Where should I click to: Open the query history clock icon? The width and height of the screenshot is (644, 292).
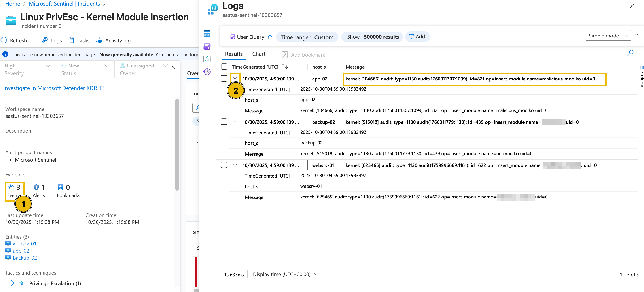pyautogui.click(x=207, y=72)
